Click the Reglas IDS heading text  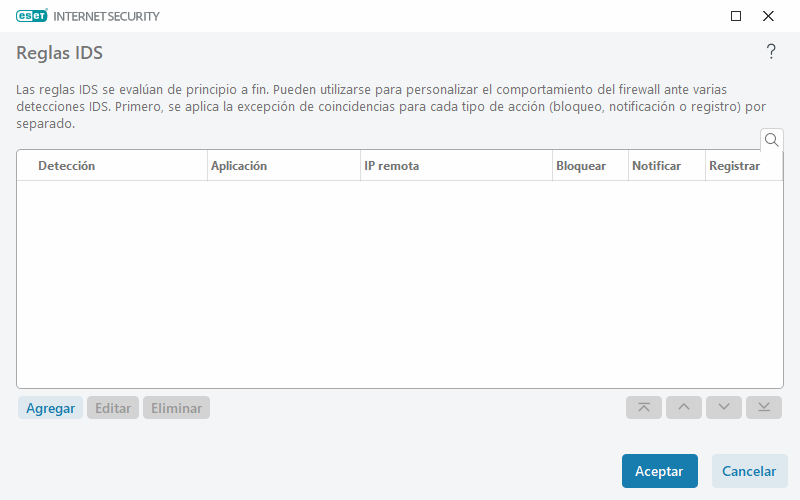point(59,53)
